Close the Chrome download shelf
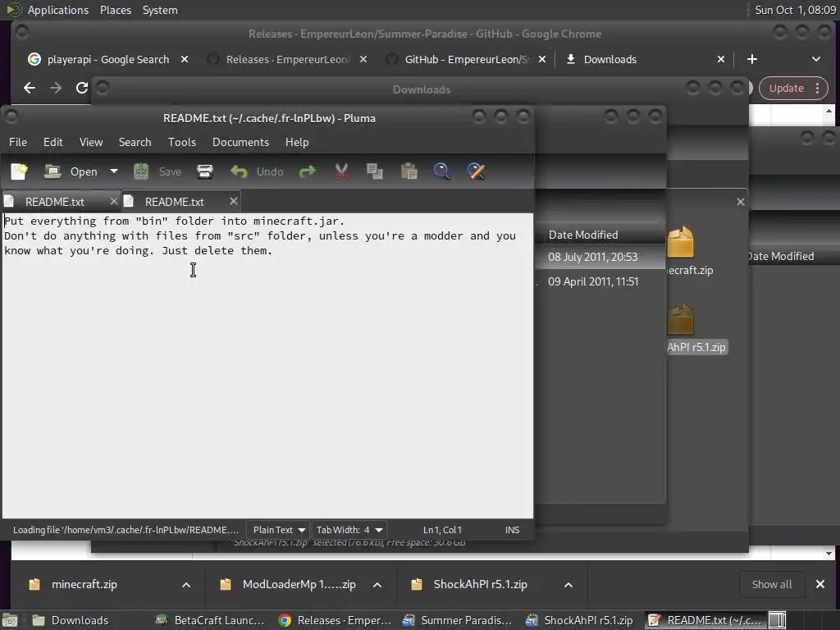 point(820,584)
